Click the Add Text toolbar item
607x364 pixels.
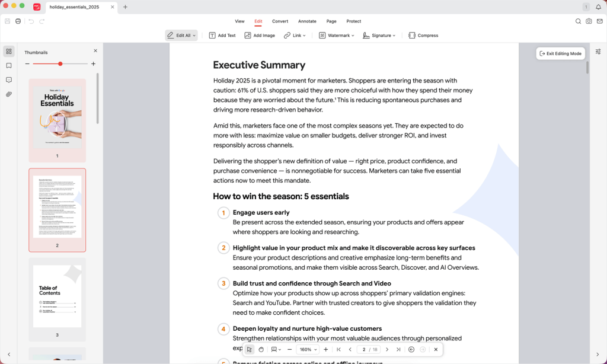pos(222,35)
